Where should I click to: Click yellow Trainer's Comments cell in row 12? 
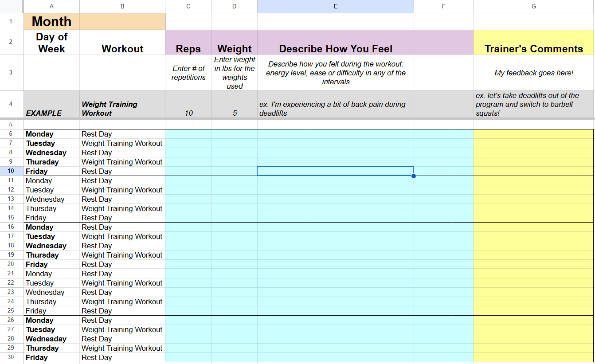point(534,190)
